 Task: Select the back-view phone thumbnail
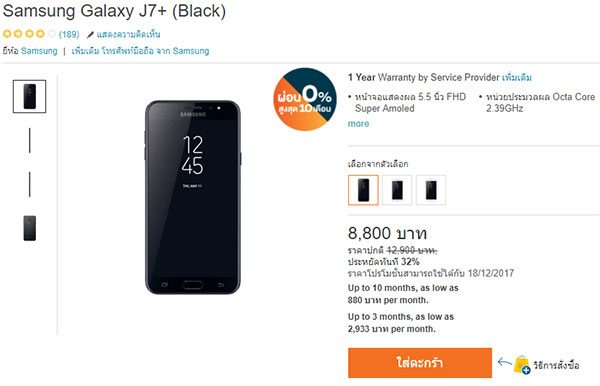pos(29,228)
